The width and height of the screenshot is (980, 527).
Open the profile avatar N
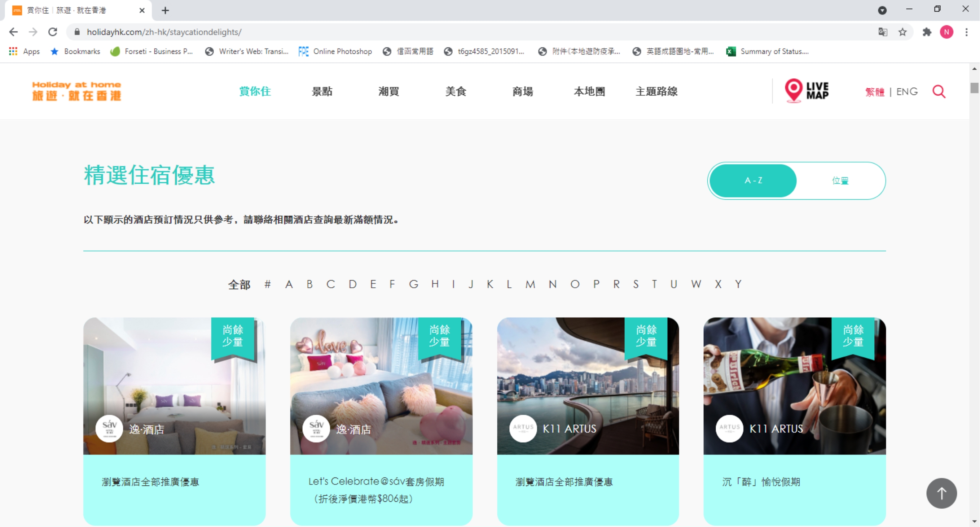pos(946,32)
